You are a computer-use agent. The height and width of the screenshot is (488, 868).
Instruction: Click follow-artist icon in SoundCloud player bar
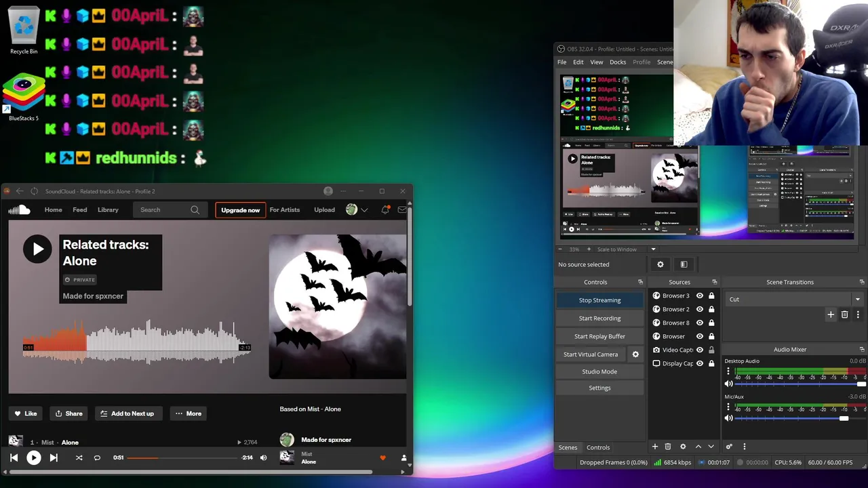[403, 457]
